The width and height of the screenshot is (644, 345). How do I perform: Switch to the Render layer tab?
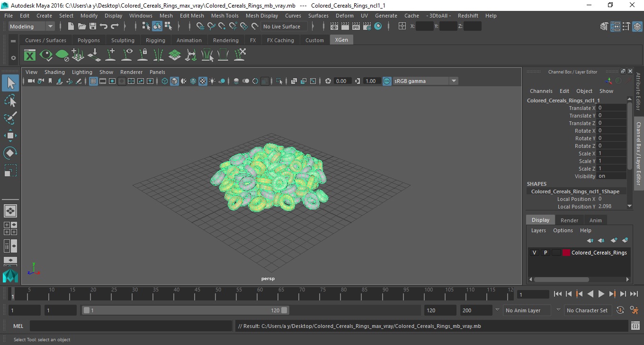(569, 220)
